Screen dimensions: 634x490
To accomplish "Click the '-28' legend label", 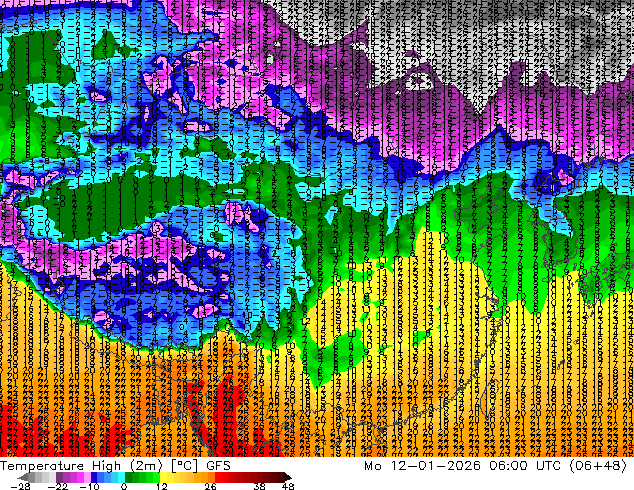I will 20,486.
